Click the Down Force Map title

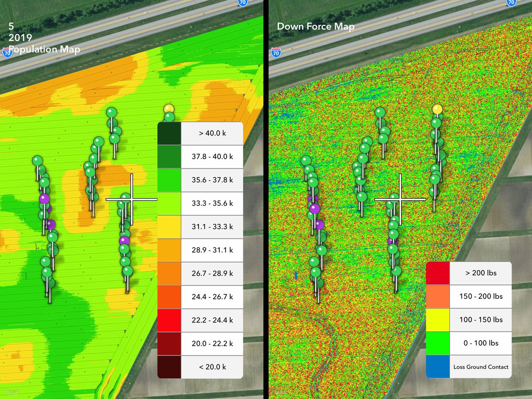pos(316,27)
